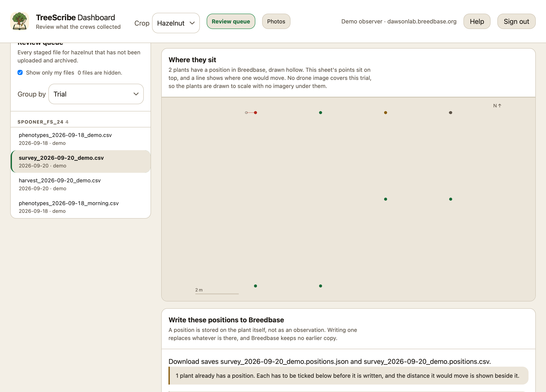
Task: Click the TreeScribe tree logo icon
Action: 20,21
